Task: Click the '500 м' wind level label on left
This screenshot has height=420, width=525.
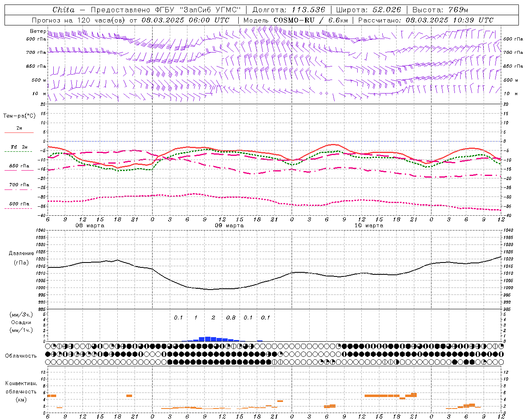Action: (x=39, y=80)
